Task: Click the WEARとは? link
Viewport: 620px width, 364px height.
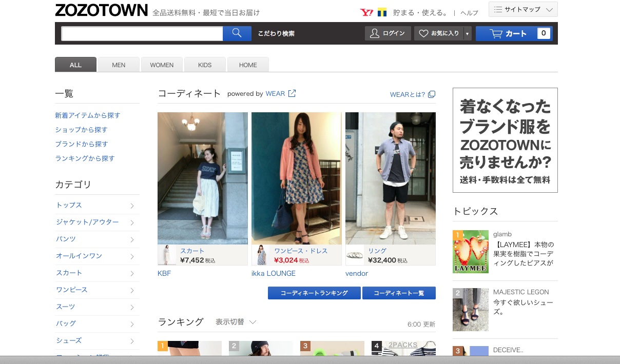Action: 408,94
